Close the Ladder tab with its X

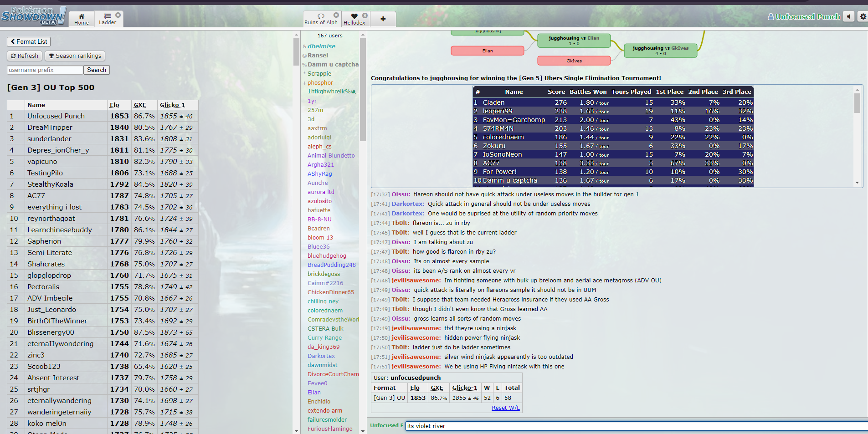[118, 15]
